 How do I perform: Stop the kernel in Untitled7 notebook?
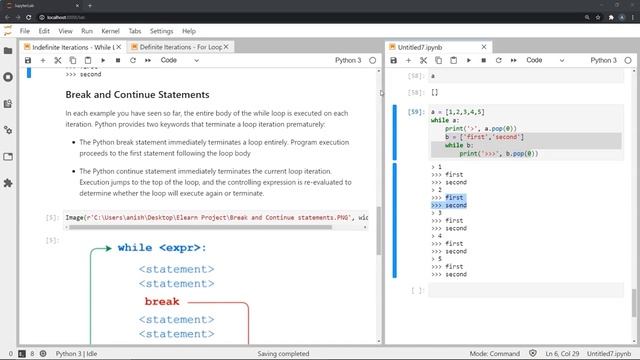click(x=484, y=60)
